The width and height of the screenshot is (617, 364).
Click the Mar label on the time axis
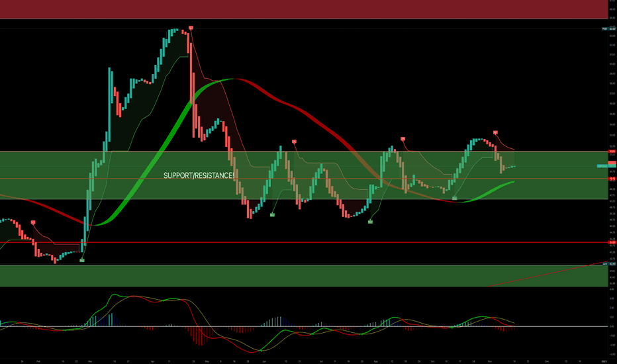coord(90,361)
